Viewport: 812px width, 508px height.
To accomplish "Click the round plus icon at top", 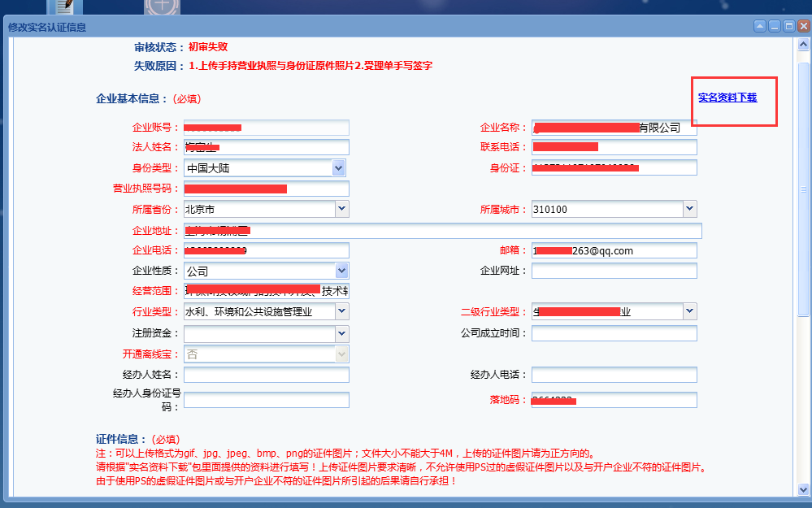I will pos(162,7).
